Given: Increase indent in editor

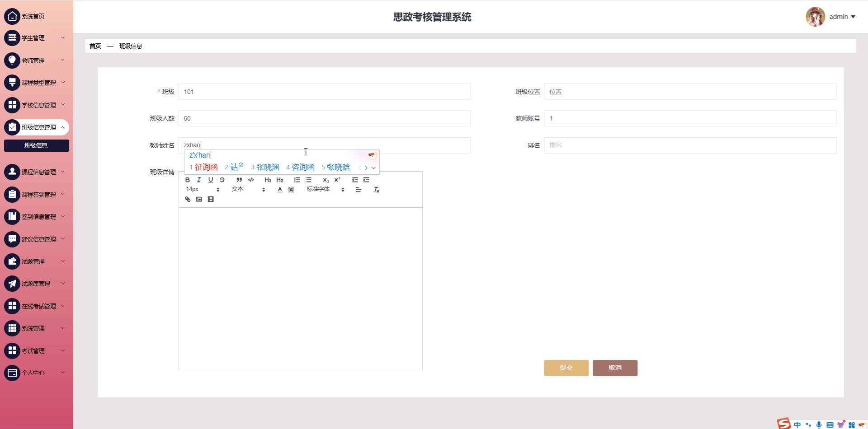Looking at the screenshot, I should point(366,180).
